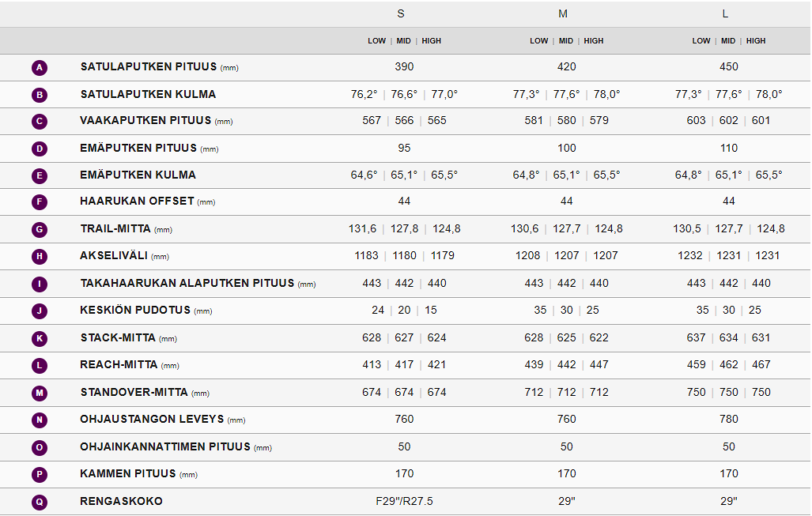Choose the L size column header
The image size is (812, 516).
tap(725, 13)
